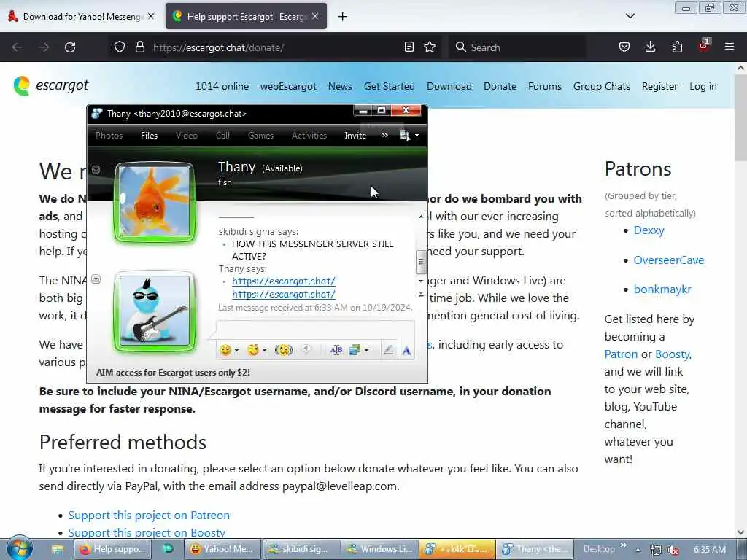Expand the emoticon dropdown arrow

tap(237, 351)
